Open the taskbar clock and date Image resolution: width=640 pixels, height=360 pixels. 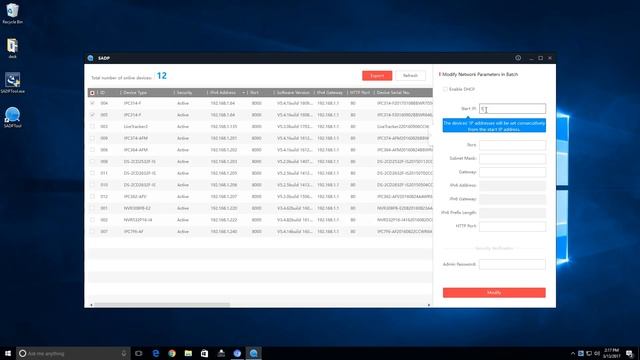pos(611,353)
